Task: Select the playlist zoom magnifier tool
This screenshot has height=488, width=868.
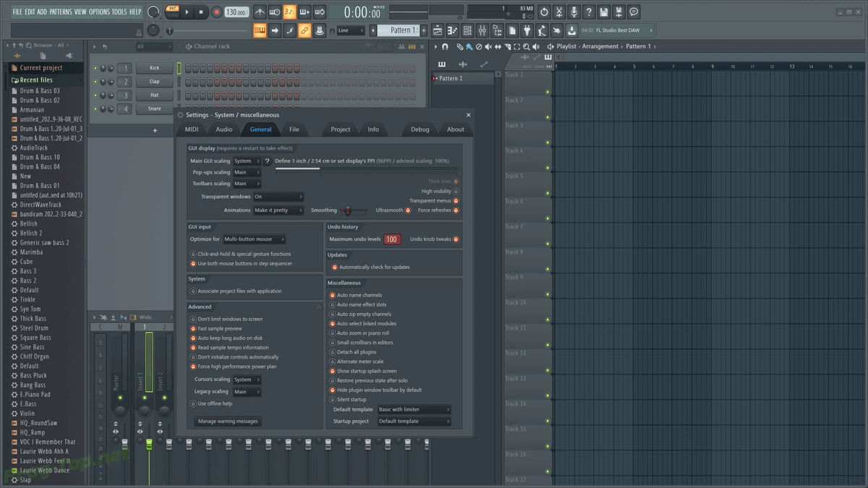Action: click(x=526, y=46)
